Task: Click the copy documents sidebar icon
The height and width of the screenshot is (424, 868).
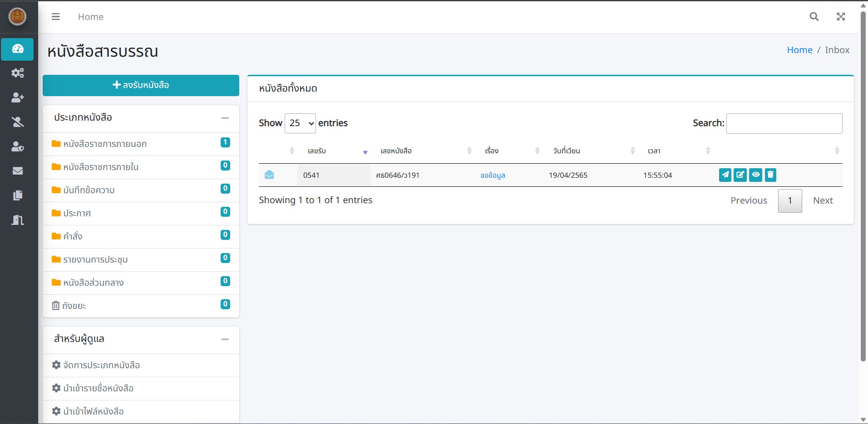Action: (18, 195)
